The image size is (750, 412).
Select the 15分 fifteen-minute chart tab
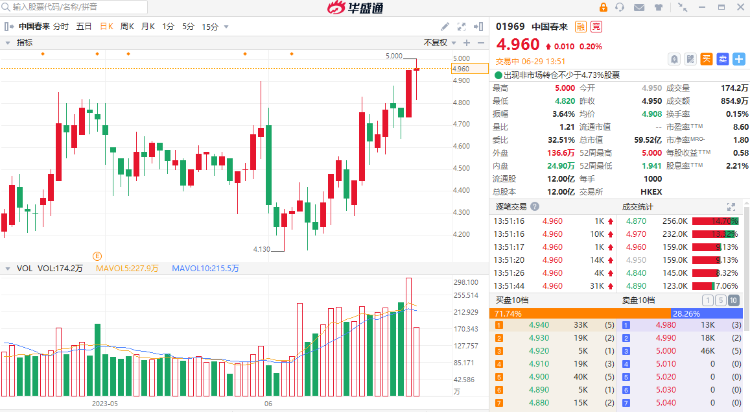point(210,27)
